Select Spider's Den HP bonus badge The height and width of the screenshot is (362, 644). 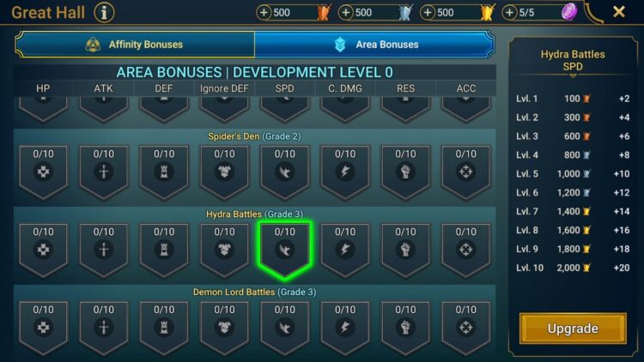[43, 172]
